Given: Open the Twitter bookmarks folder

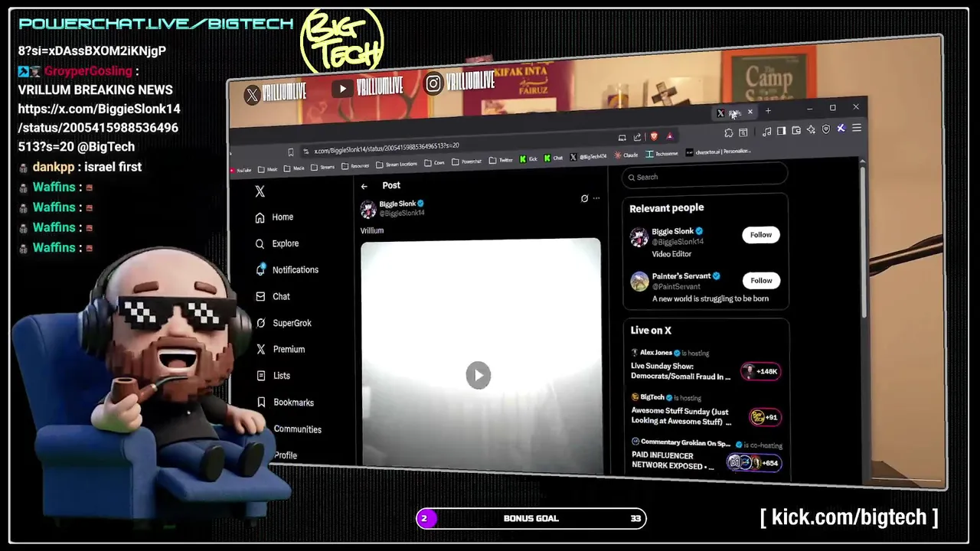Looking at the screenshot, I should [x=501, y=160].
